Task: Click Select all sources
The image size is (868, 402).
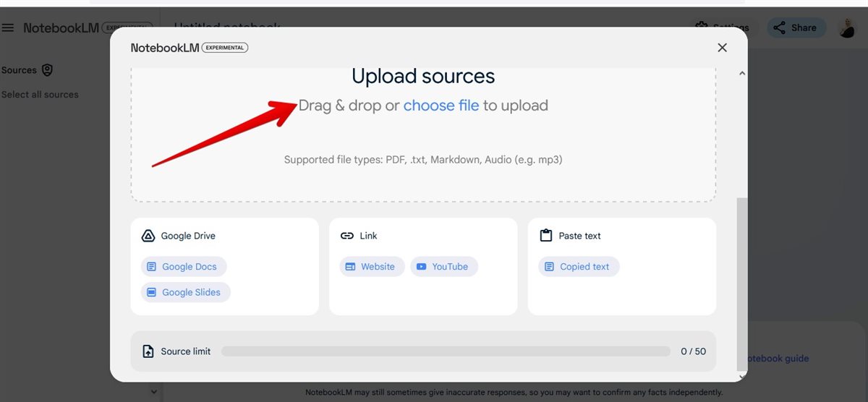Action: click(x=40, y=95)
